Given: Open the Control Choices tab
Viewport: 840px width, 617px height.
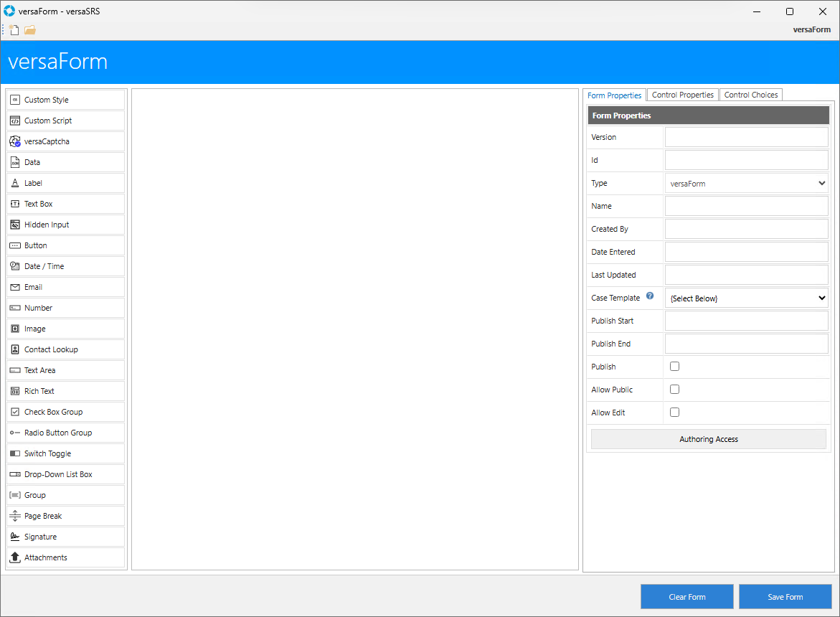Looking at the screenshot, I should [751, 95].
